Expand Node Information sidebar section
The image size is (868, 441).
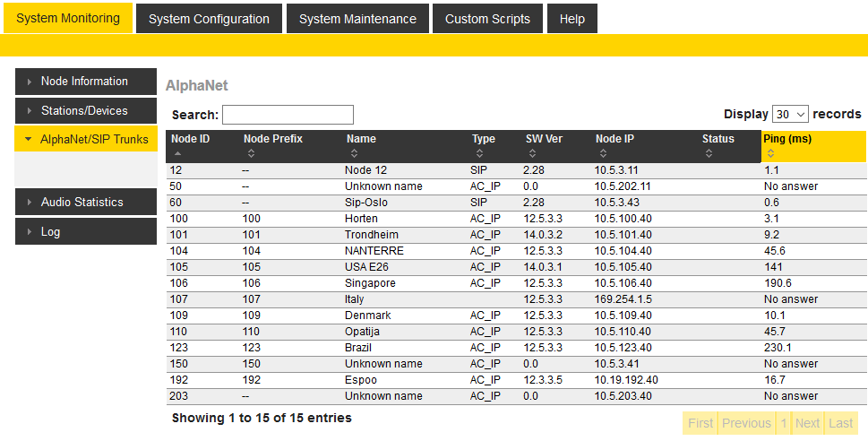(x=85, y=82)
